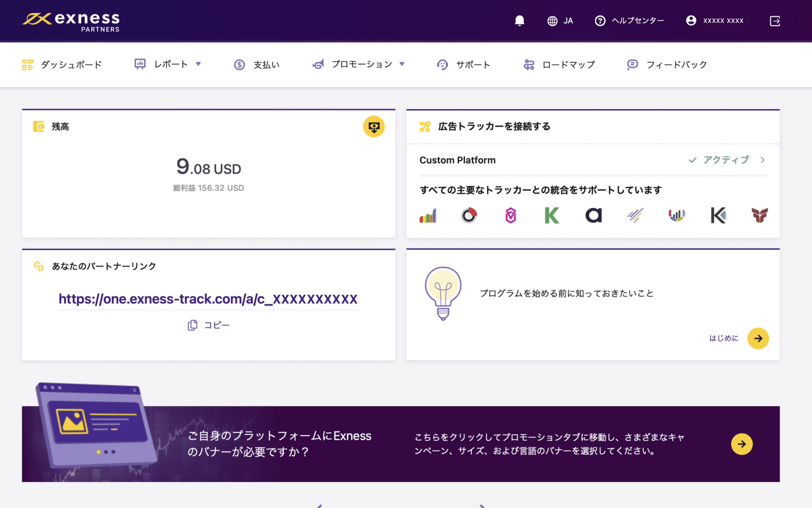The height and width of the screenshot is (508, 812).
Task: Click the yellow withdraw button in balance card
Action: click(374, 126)
